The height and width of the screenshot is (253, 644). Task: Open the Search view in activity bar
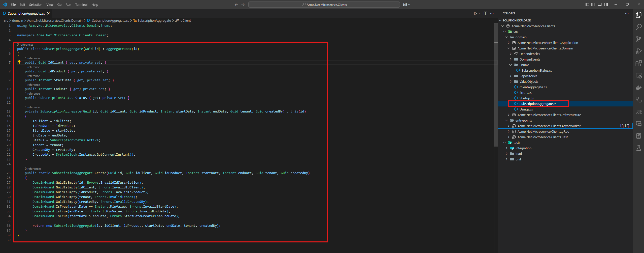pyautogui.click(x=638, y=27)
